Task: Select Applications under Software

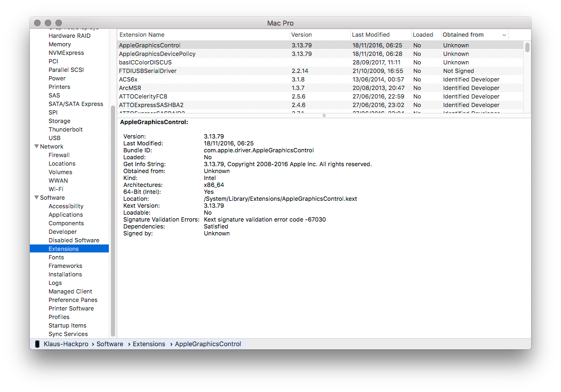Action: coord(66,215)
